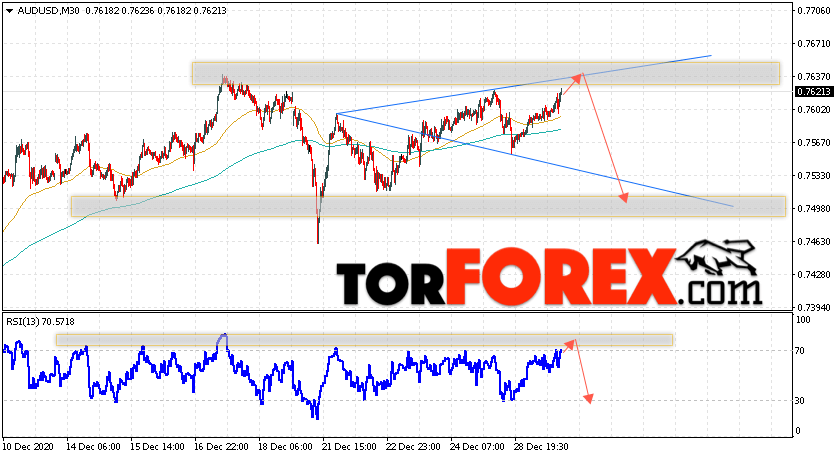The height and width of the screenshot is (458, 838).
Task: Click the RSI(13) 70.5718 indicator label
Action: [40, 322]
